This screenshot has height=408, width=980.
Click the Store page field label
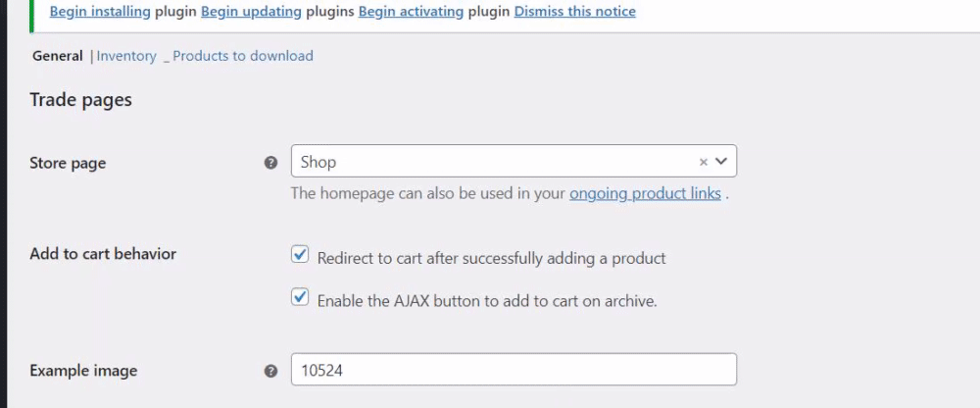coord(68,163)
